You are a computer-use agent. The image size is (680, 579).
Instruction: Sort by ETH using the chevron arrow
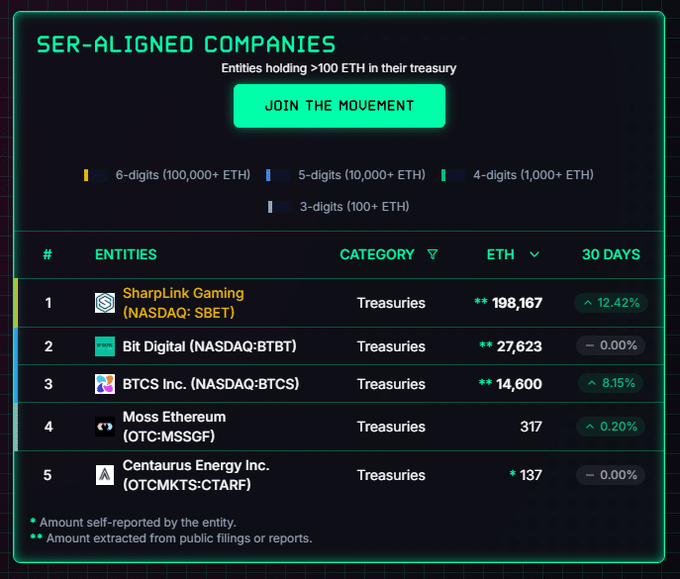pos(534,255)
